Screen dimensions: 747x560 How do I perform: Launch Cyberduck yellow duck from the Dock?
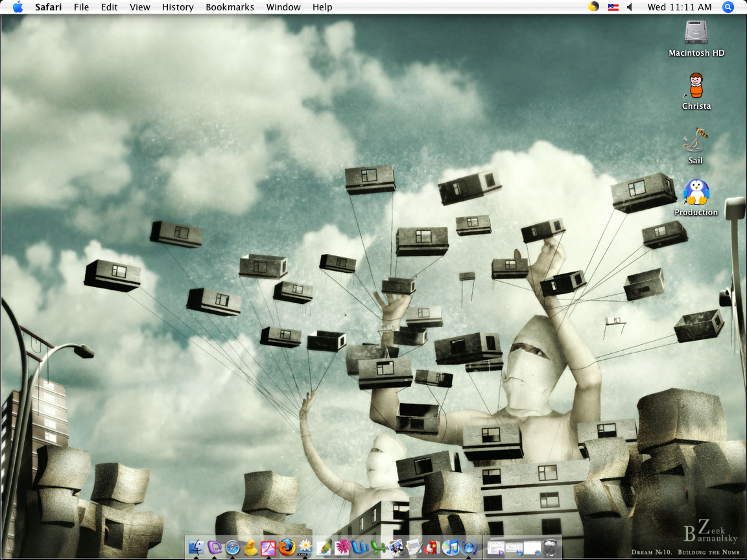tap(250, 548)
